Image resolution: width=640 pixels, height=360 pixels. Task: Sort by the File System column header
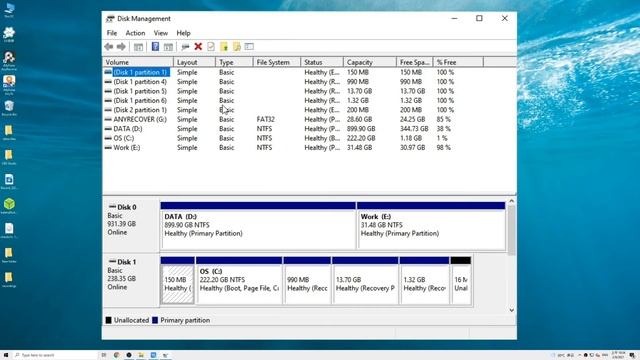tap(277, 62)
